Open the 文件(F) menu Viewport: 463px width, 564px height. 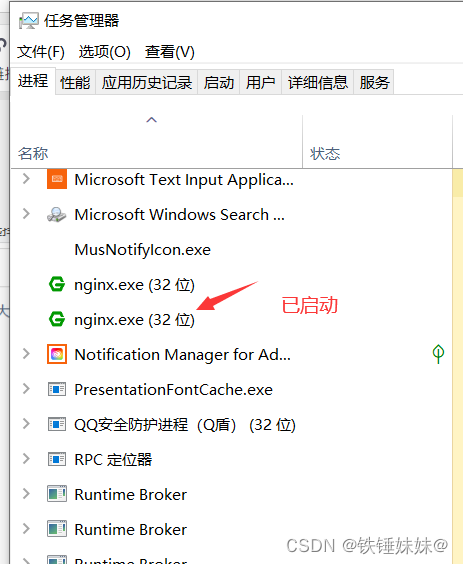pos(41,52)
